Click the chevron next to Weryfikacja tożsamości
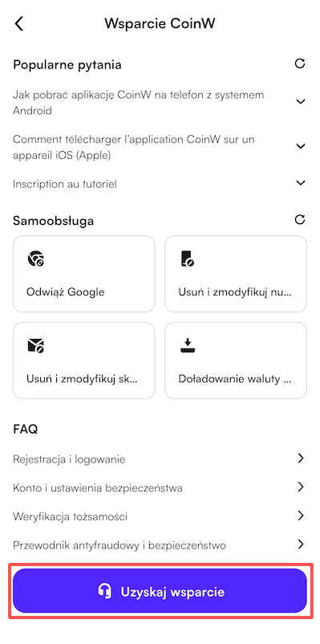 pyautogui.click(x=301, y=516)
